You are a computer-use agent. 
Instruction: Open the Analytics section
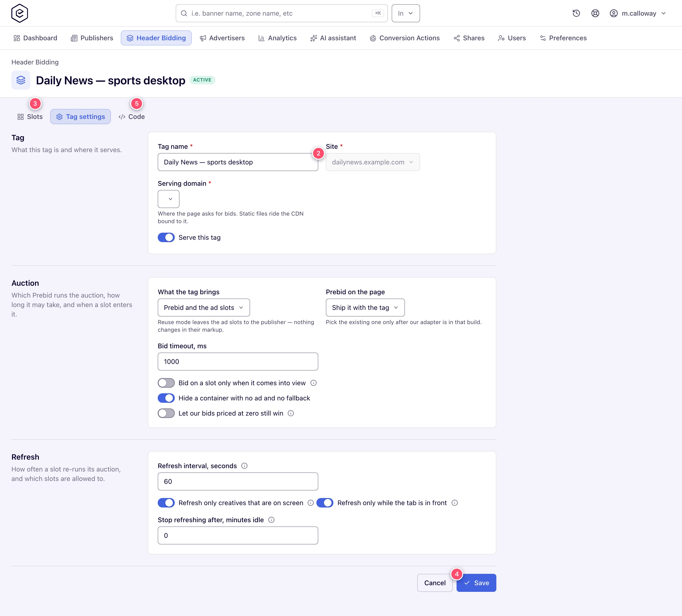click(277, 38)
